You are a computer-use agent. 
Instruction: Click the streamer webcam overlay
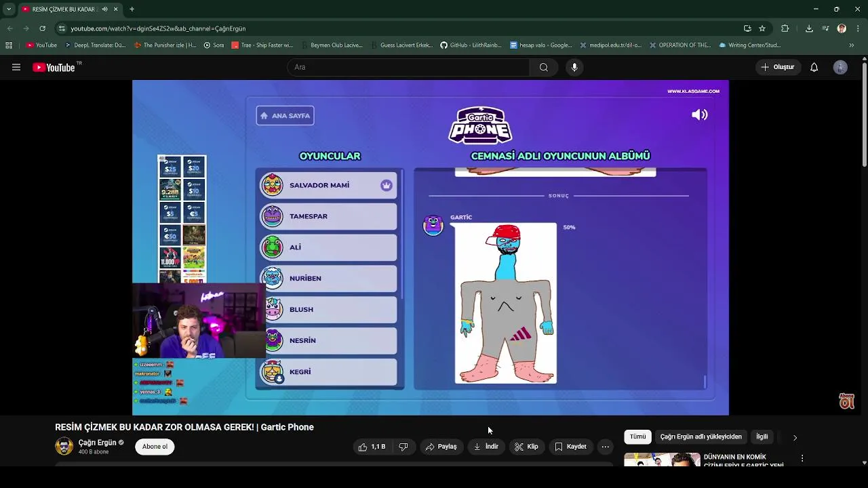(199, 321)
